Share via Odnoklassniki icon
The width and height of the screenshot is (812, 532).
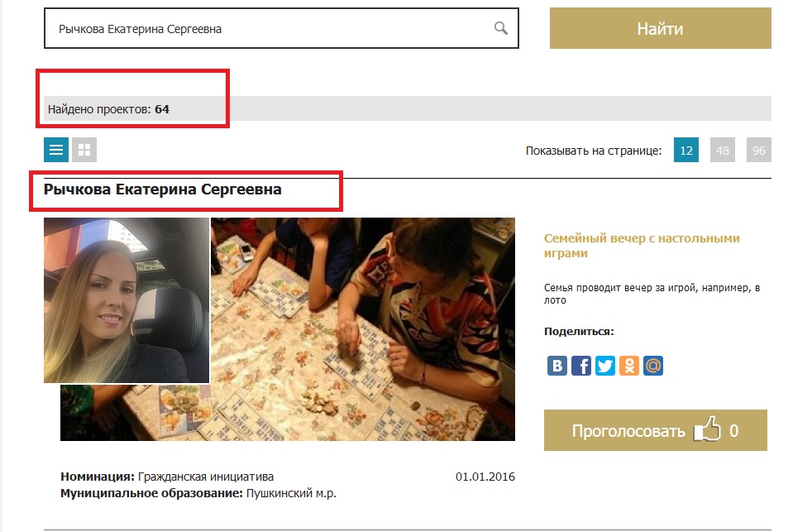tap(629, 366)
